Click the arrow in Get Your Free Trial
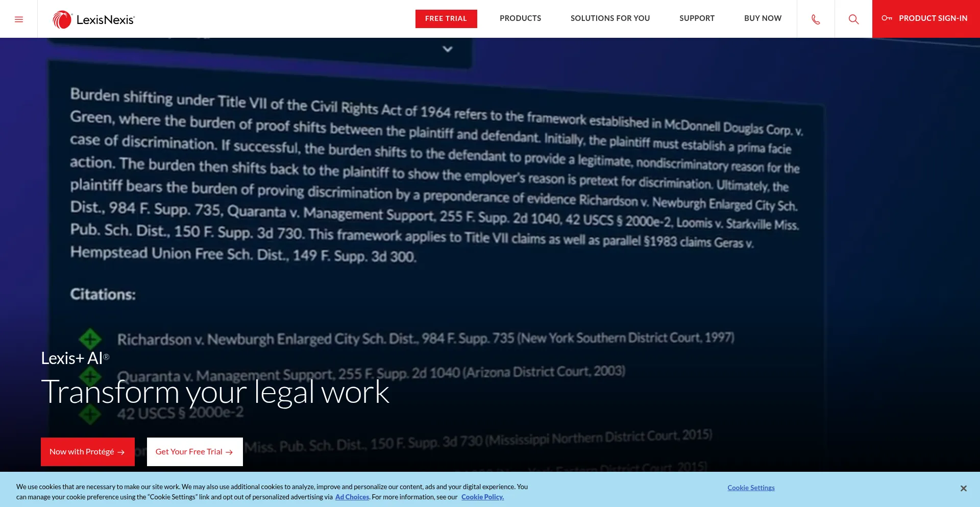 [x=229, y=452]
